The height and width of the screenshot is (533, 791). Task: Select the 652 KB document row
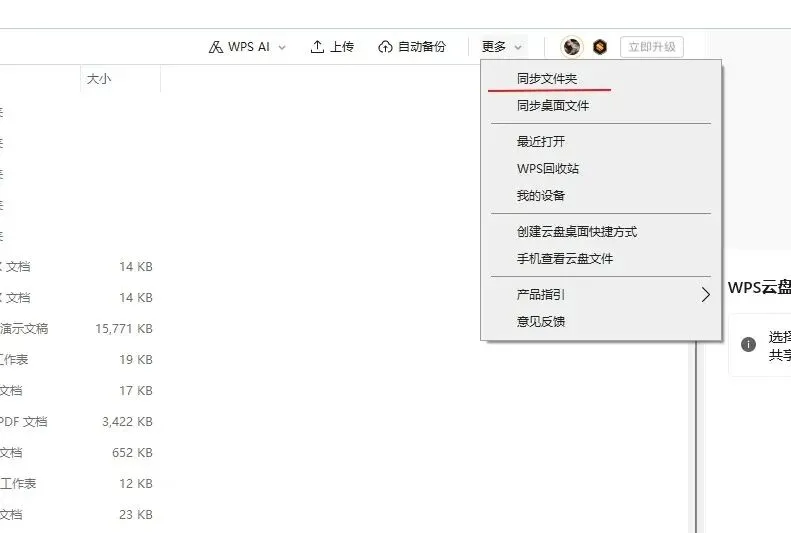click(78, 453)
